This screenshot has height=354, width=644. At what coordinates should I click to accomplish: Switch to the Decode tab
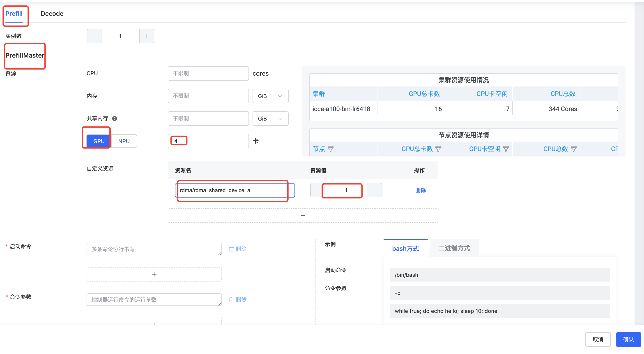pos(52,14)
